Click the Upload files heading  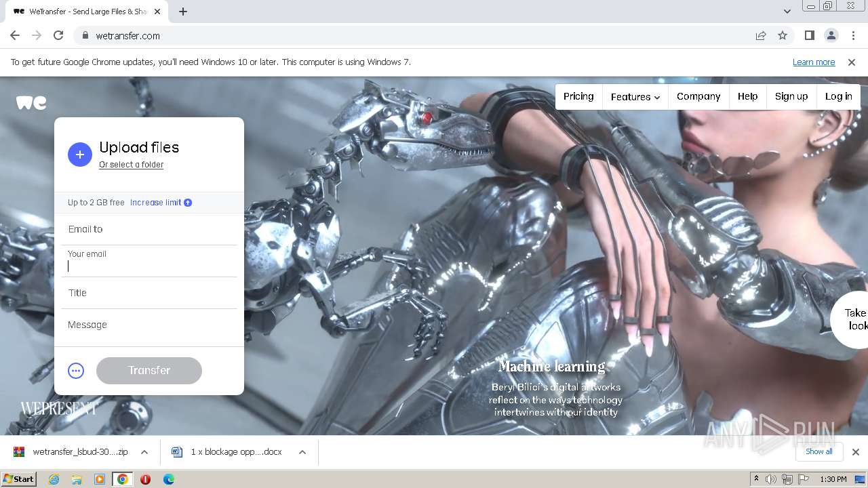pos(139,147)
